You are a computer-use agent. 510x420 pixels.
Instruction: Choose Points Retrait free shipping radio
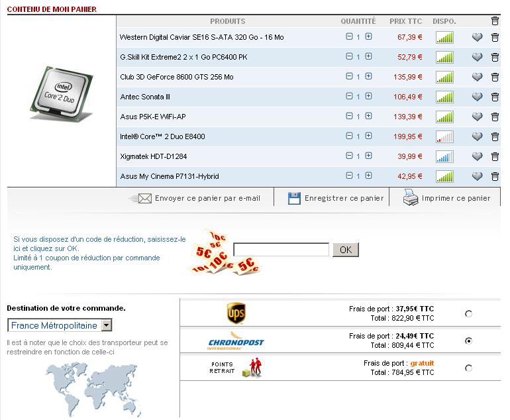coord(468,368)
